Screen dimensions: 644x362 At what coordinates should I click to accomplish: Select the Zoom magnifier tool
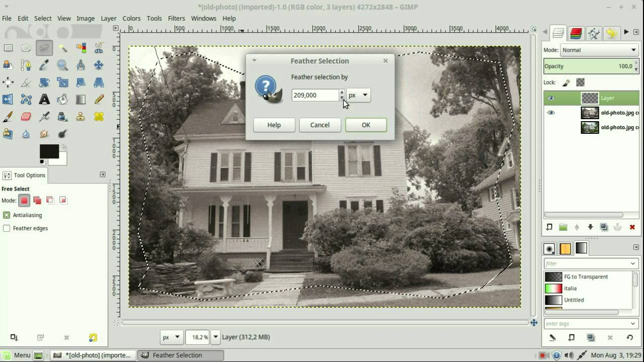click(62, 65)
